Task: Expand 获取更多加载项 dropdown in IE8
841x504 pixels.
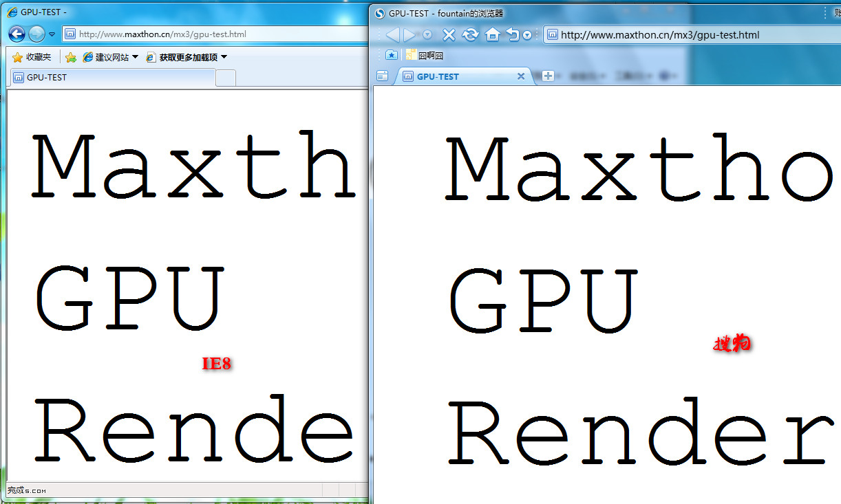Action: pyautogui.click(x=224, y=57)
